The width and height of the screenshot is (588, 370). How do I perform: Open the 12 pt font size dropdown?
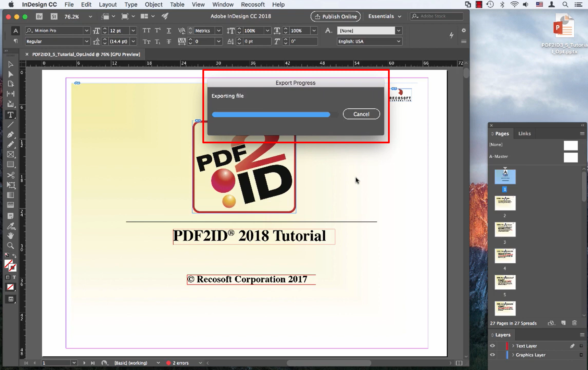(x=133, y=31)
